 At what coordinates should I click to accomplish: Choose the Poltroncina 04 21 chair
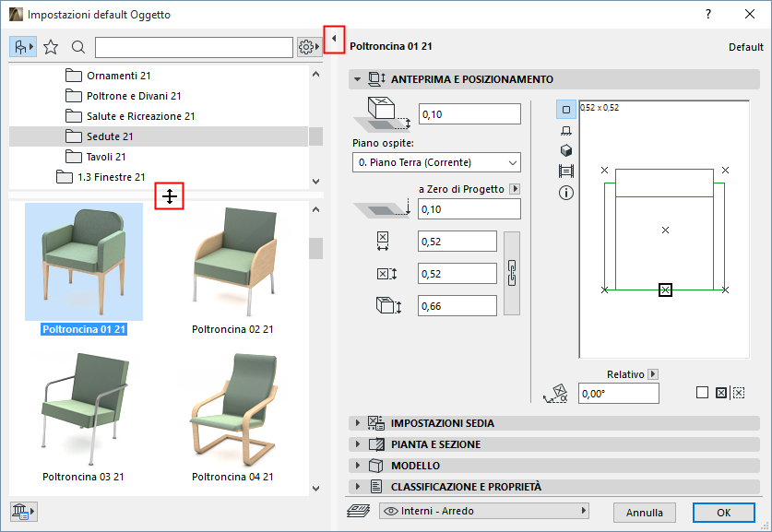[x=232, y=409]
